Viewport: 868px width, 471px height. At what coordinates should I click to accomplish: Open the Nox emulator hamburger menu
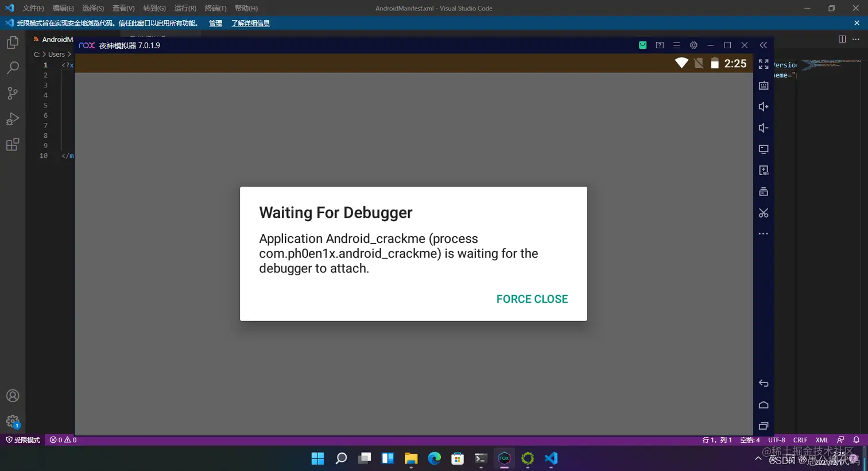point(676,45)
